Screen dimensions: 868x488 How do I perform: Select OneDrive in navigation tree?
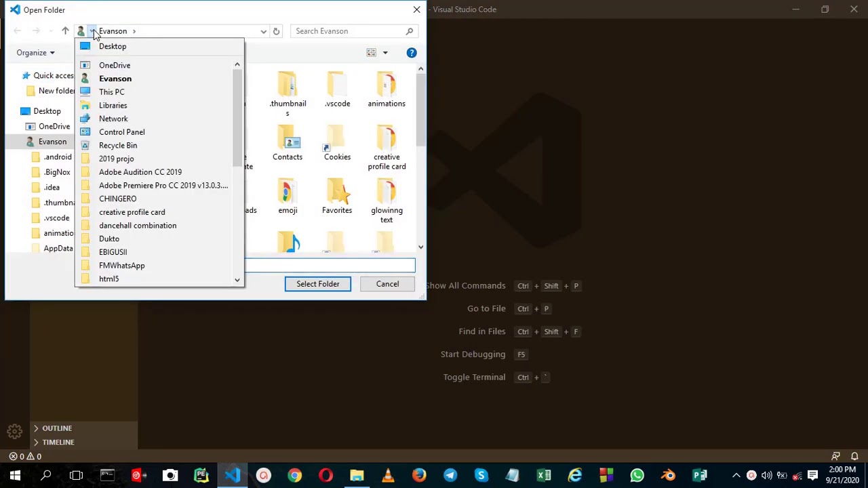point(54,126)
